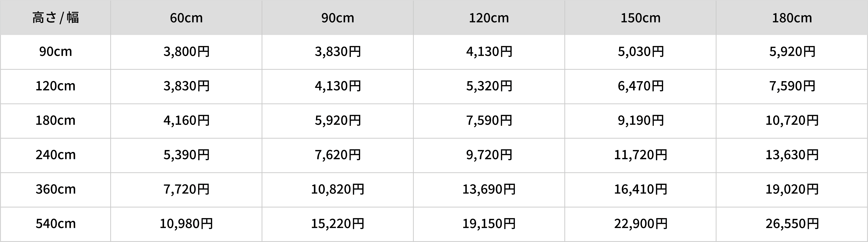The height and width of the screenshot is (242, 868).
Task: Select the 540cm row label
Action: click(56, 224)
